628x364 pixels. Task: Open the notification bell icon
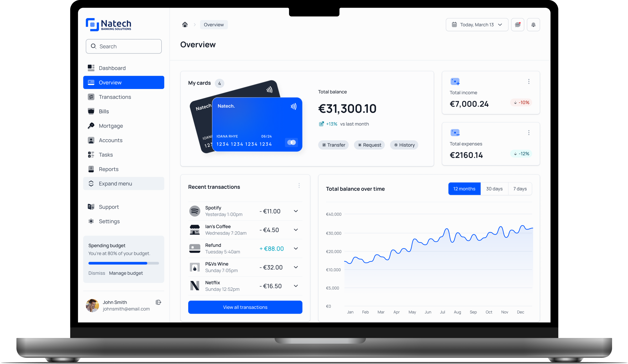click(534, 24)
